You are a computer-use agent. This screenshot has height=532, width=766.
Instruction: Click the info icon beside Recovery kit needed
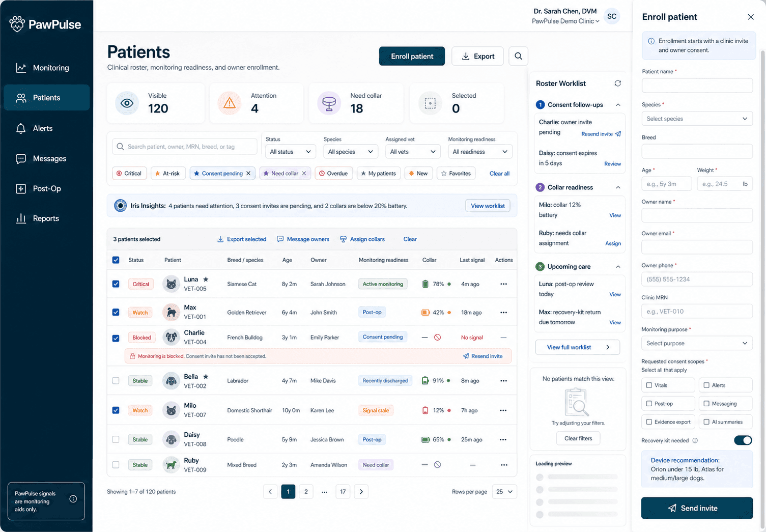(695, 440)
